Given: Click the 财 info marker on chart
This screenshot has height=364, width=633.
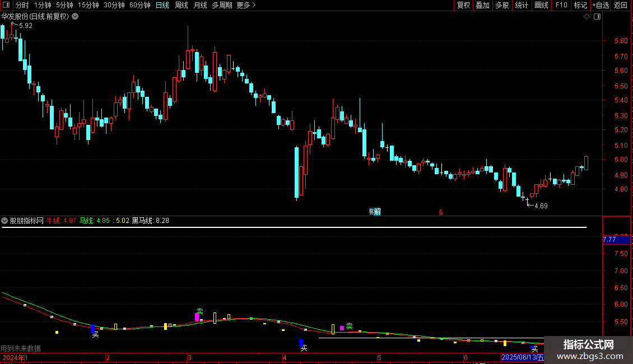Looking at the screenshot, I should [x=372, y=212].
